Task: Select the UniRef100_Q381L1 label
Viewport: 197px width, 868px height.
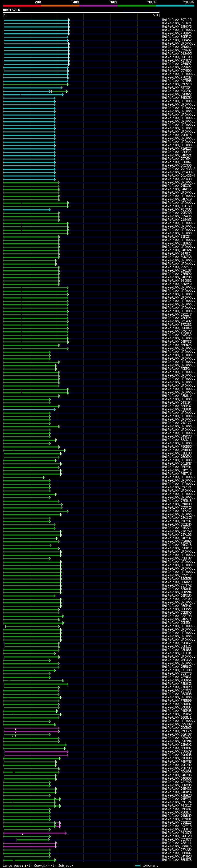Action: click(177, 843)
